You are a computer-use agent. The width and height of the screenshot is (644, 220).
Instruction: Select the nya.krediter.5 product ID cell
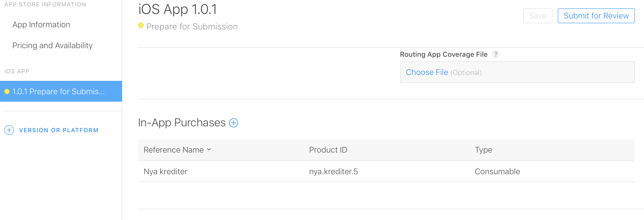pyautogui.click(x=334, y=172)
